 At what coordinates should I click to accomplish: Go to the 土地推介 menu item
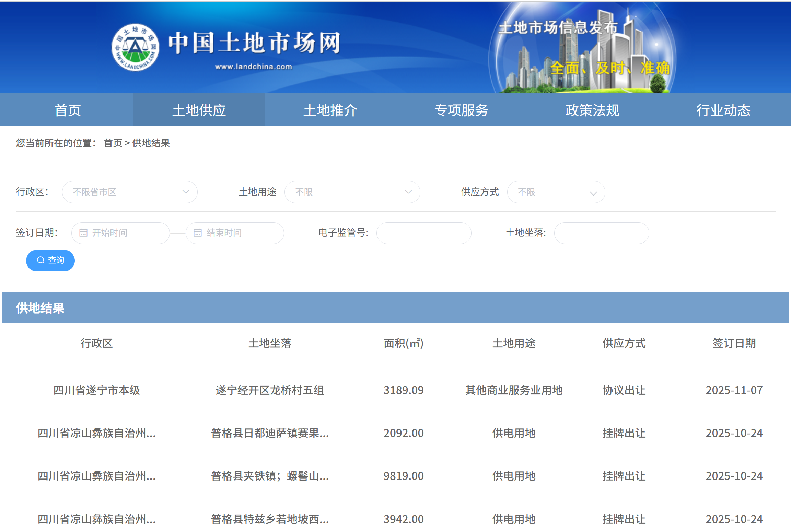click(x=330, y=110)
